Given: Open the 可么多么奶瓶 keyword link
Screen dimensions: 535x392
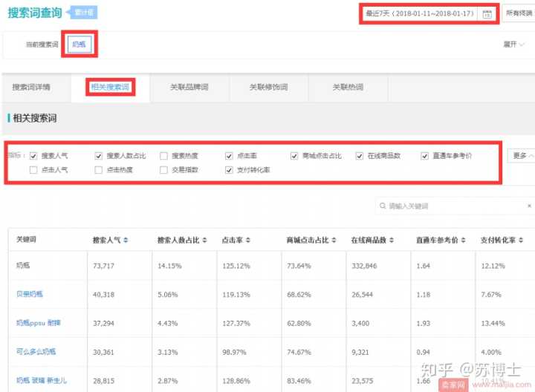Looking at the screenshot, I should [36, 351].
